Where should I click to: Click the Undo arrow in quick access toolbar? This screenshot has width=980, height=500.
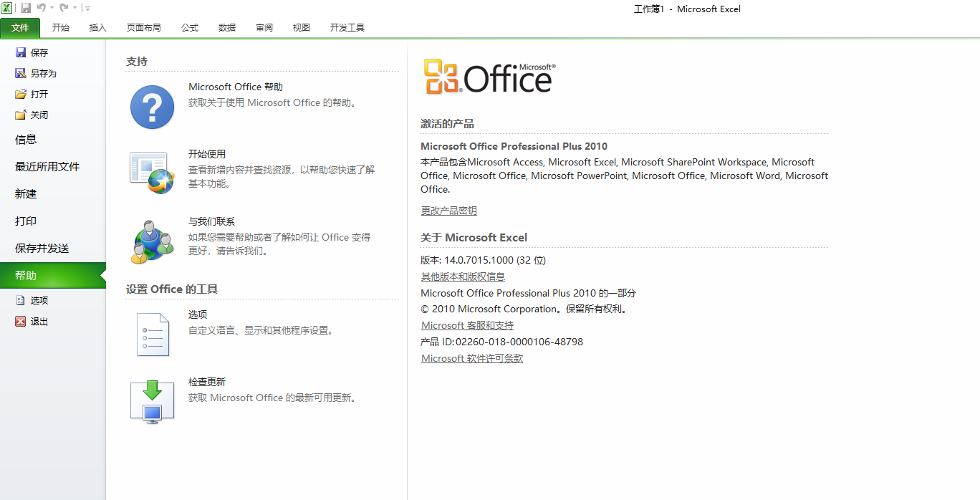tap(42, 8)
